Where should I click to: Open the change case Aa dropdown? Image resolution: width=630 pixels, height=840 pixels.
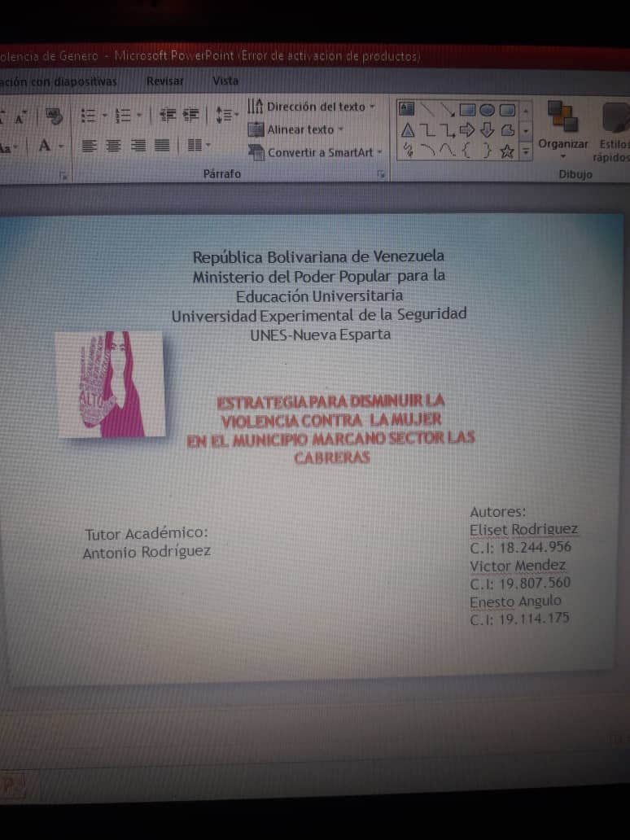click(8, 147)
